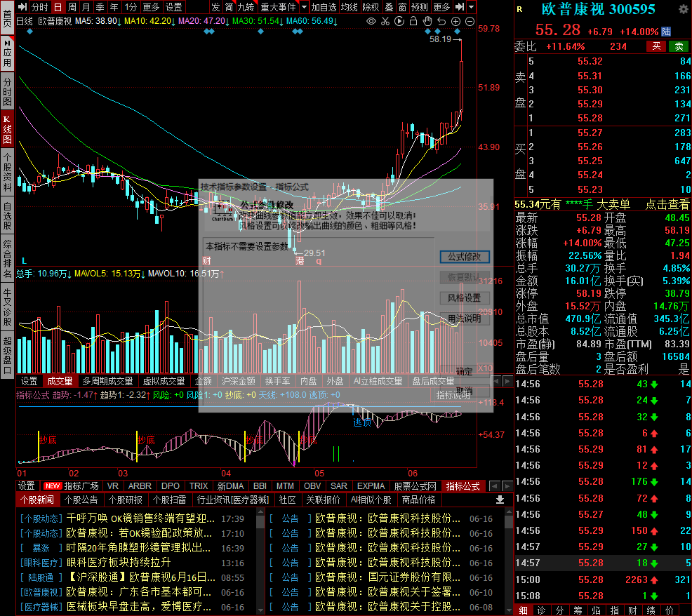Select the MTM indicator tab

click(x=285, y=486)
